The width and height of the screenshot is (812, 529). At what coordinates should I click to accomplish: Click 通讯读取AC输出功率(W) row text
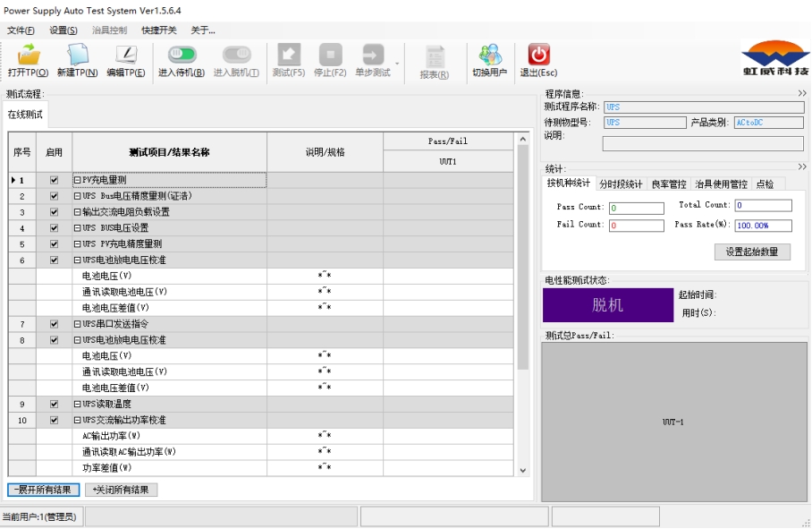click(129, 452)
